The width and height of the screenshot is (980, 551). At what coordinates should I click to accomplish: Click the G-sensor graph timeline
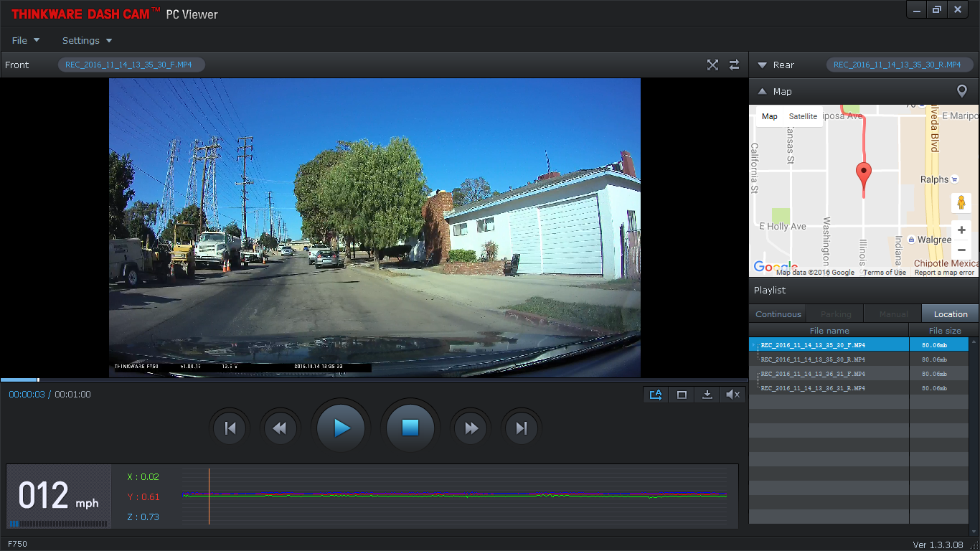(455, 495)
